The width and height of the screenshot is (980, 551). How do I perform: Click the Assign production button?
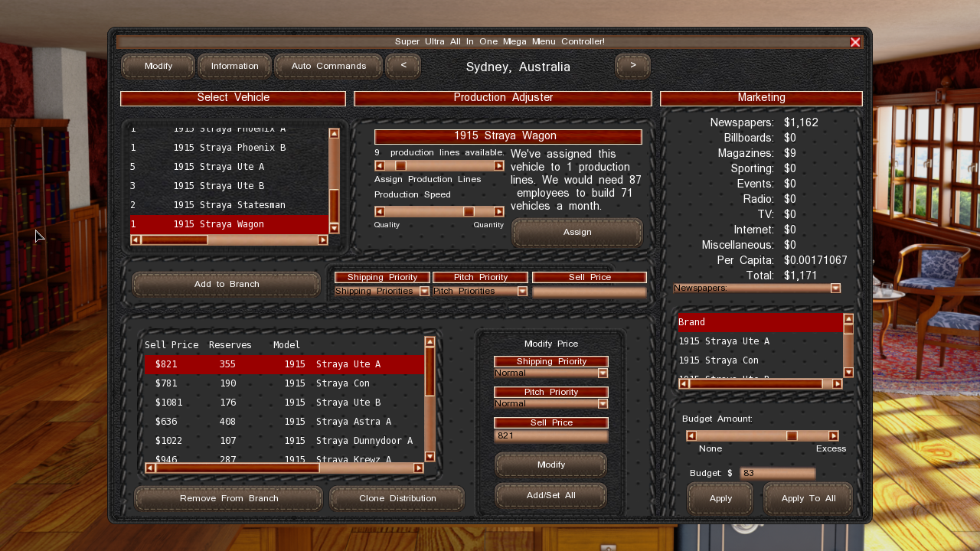[x=577, y=233]
